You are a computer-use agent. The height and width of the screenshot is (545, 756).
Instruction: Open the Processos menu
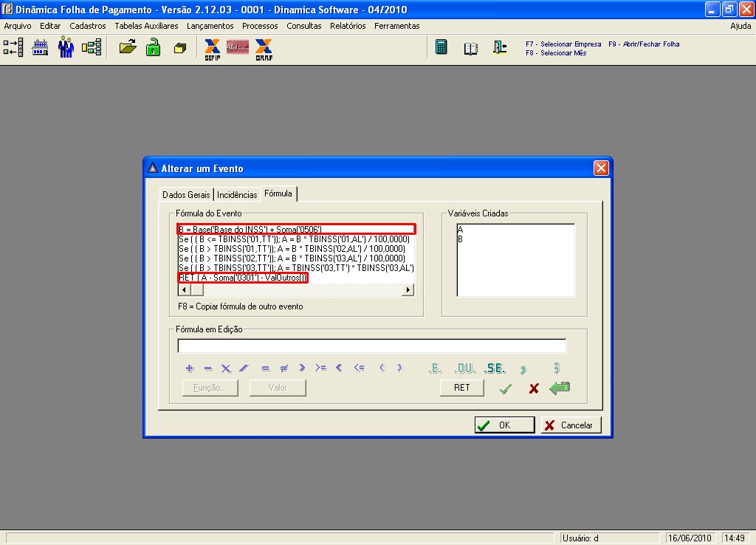[260, 26]
